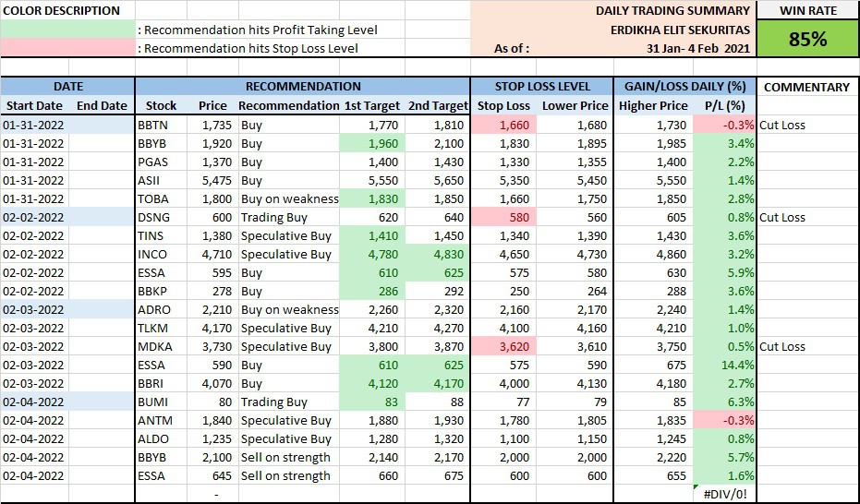Click the green profit-taking legend color swatch
Viewport: 860px width, 504px height.
67,30
